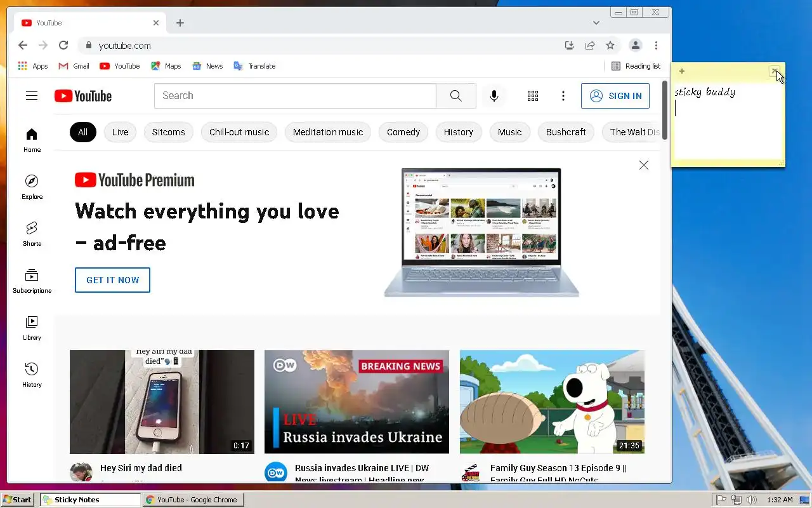Click the YouTube search input field
This screenshot has height=508, width=812.
coord(295,96)
